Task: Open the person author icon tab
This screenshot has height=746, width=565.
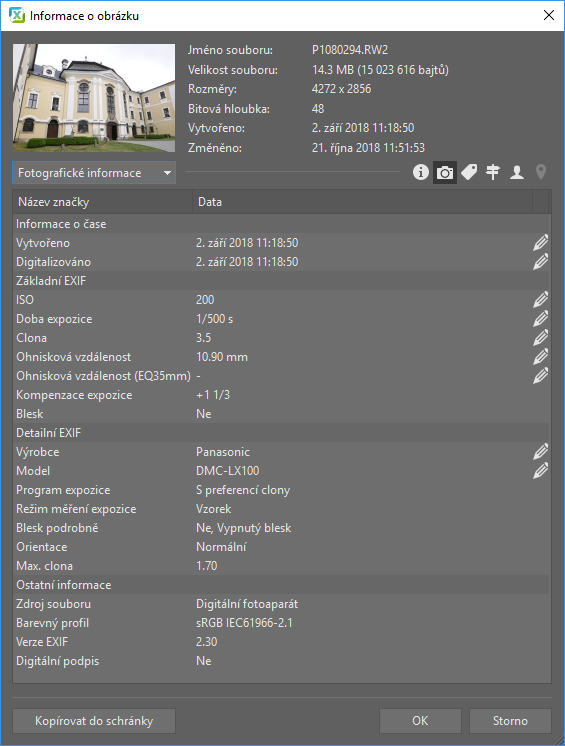Action: tap(517, 172)
